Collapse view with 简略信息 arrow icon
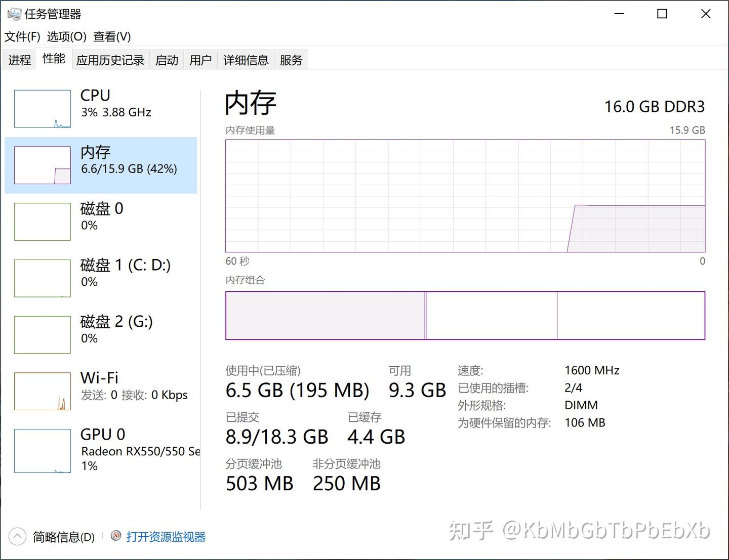The height and width of the screenshot is (560, 729). [x=17, y=537]
